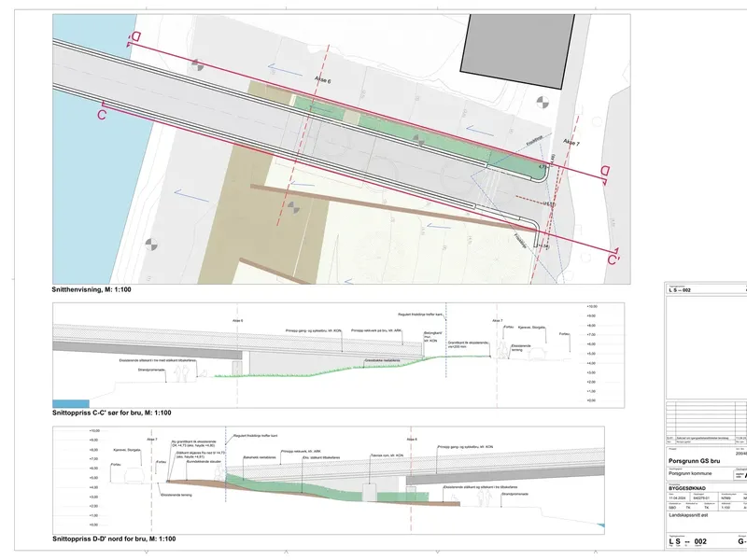The width and height of the screenshot is (747, 560).
Task: Click the 'Eks. stålkant tilbakeføres' annotation
Action: 321,458
